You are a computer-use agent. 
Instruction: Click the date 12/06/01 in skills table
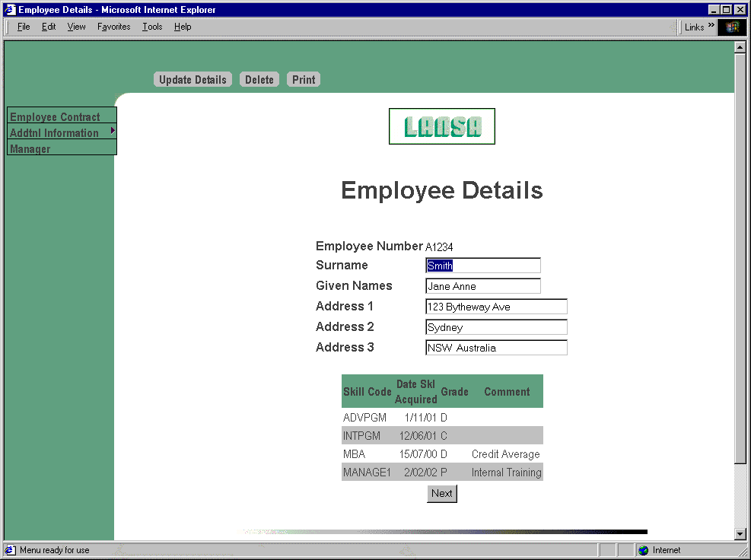(418, 436)
